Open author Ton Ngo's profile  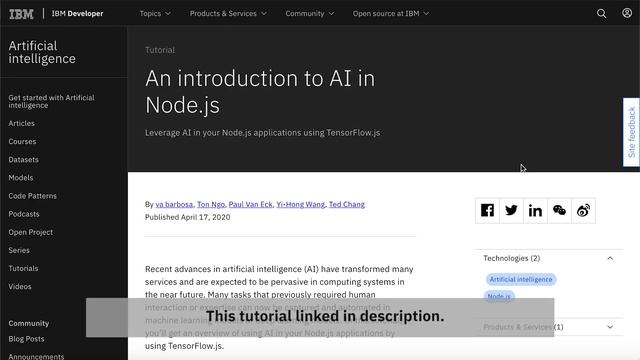[211, 204]
